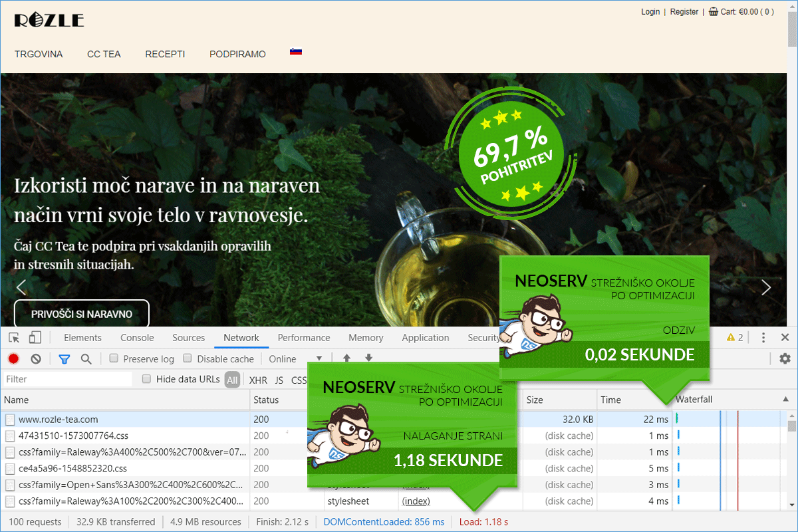The height and width of the screenshot is (532, 798).
Task: Open network settings gear icon
Action: point(785,359)
